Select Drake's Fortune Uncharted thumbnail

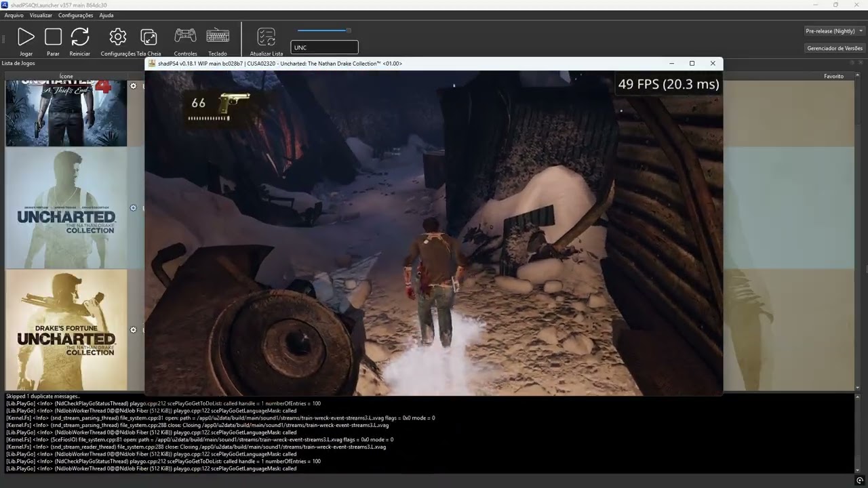(x=66, y=330)
